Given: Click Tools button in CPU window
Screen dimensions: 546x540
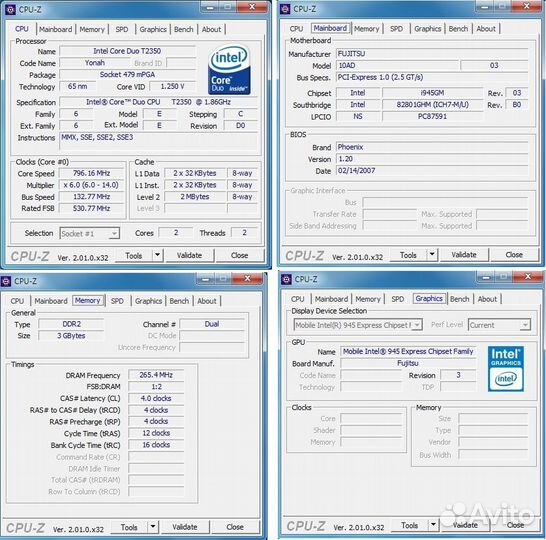Looking at the screenshot, I should 134,256.
